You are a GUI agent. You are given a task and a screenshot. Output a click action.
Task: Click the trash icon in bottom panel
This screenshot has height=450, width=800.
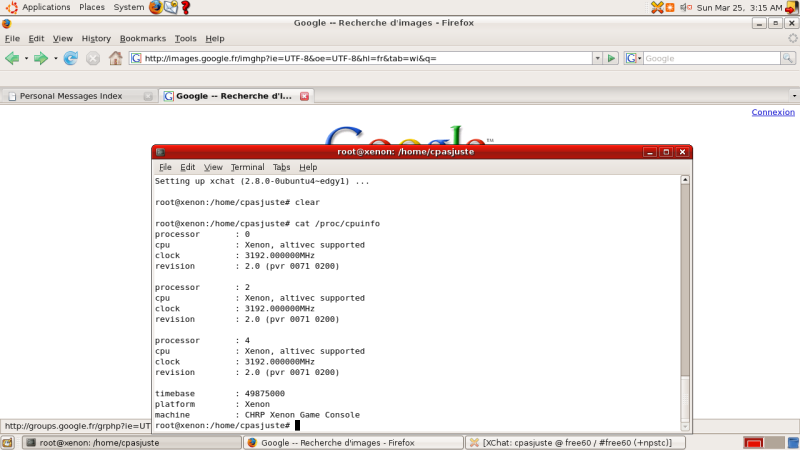coord(793,442)
